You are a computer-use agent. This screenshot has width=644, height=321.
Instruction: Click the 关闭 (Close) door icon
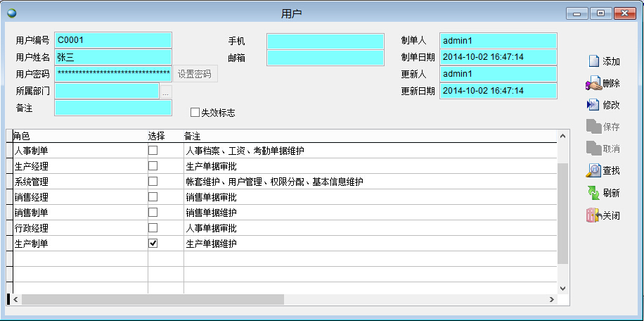tap(594, 215)
